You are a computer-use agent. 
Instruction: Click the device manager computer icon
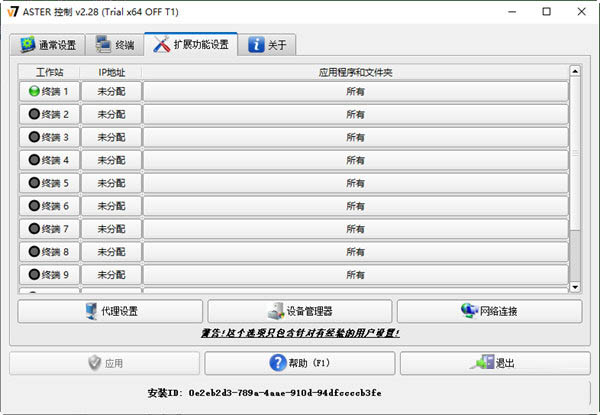(x=275, y=311)
